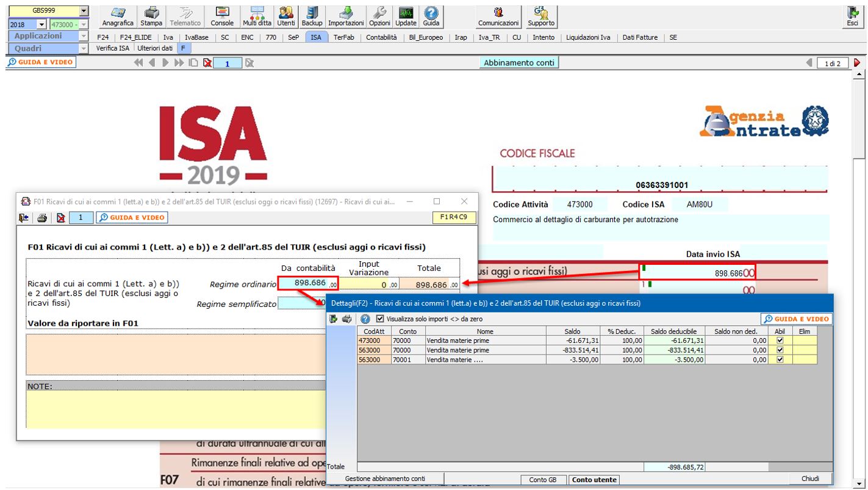Screen dimensions: 868x490
Task: Expand the GBS999 company dropdown
Action: point(84,11)
